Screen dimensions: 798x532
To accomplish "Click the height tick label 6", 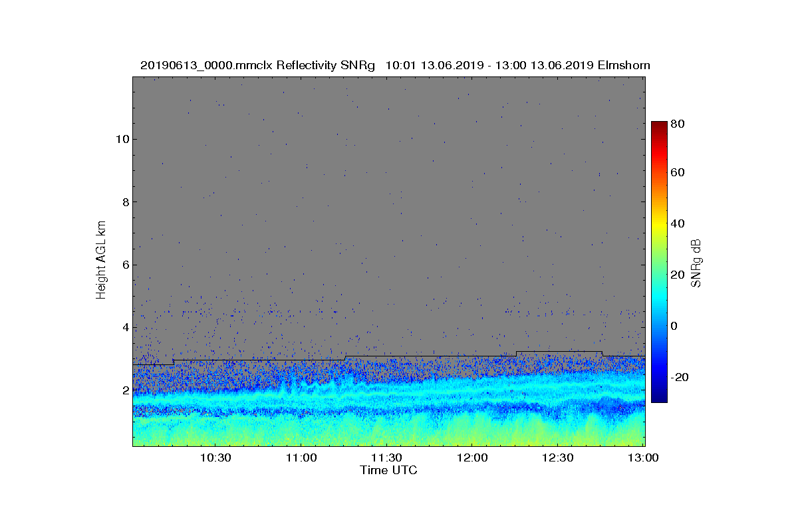I will click(x=124, y=265).
